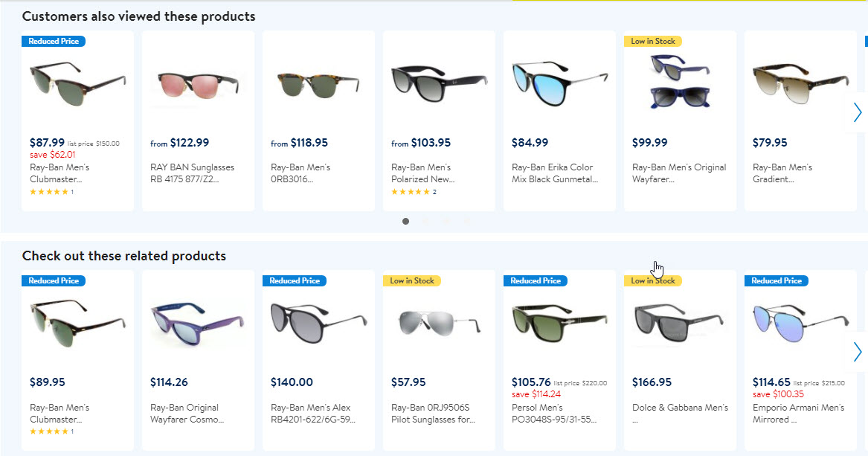Click Reduced Price badge on Persol sunglasses
This screenshot has width=868, height=456.
click(536, 281)
